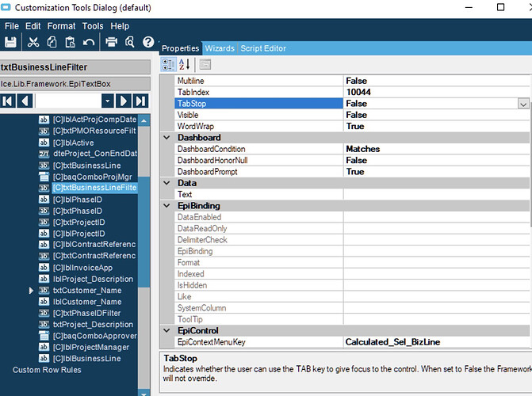Paste using the clipboard toolbar icon
This screenshot has height=396, width=532.
point(71,42)
